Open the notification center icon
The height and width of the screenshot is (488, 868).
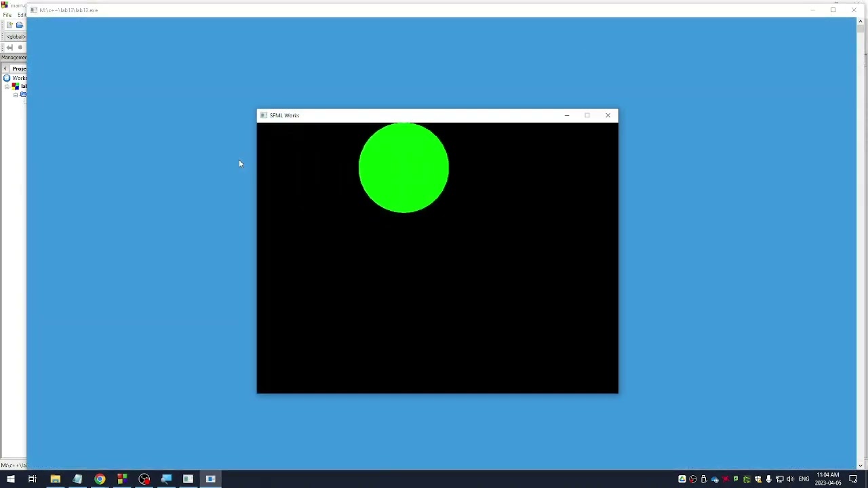pyautogui.click(x=853, y=479)
